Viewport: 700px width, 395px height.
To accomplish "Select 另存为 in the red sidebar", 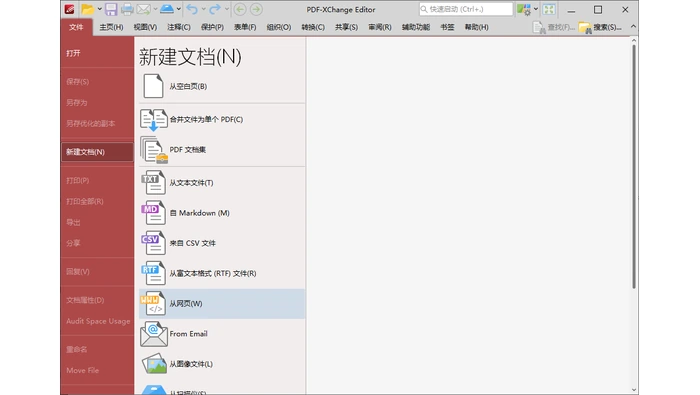I will (x=97, y=103).
